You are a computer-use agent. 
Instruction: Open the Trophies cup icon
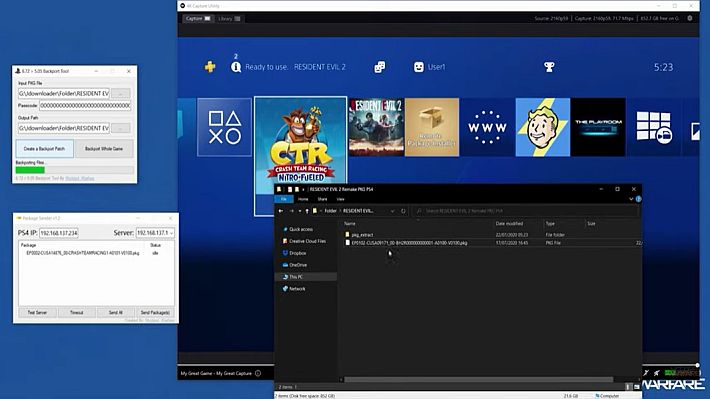click(549, 67)
